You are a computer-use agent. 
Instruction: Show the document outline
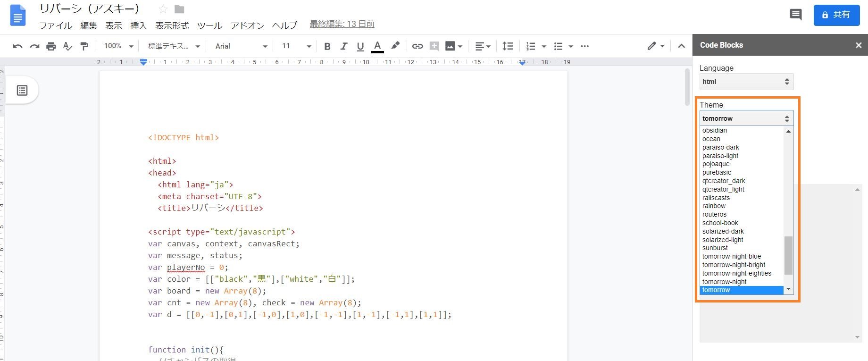click(22, 90)
